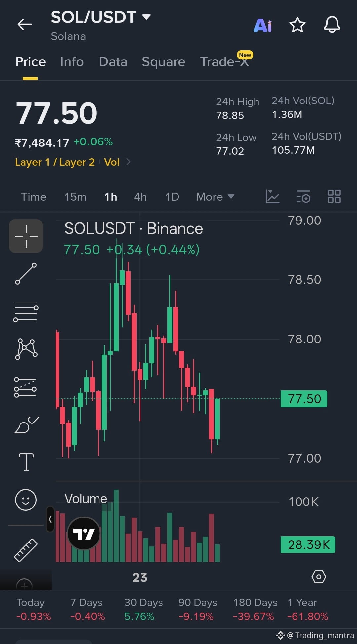Go back with the left arrow

25,24
